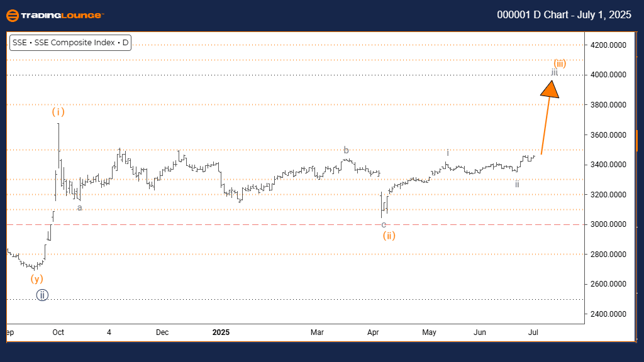The image size is (644, 362).
Task: Jump to Oct on the date axis
Action: [58, 332]
